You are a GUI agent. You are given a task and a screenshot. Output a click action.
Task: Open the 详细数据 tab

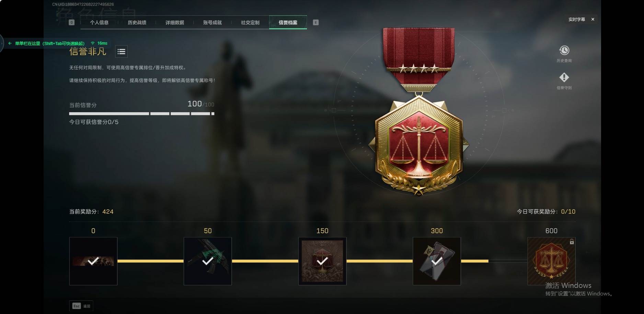tap(175, 22)
